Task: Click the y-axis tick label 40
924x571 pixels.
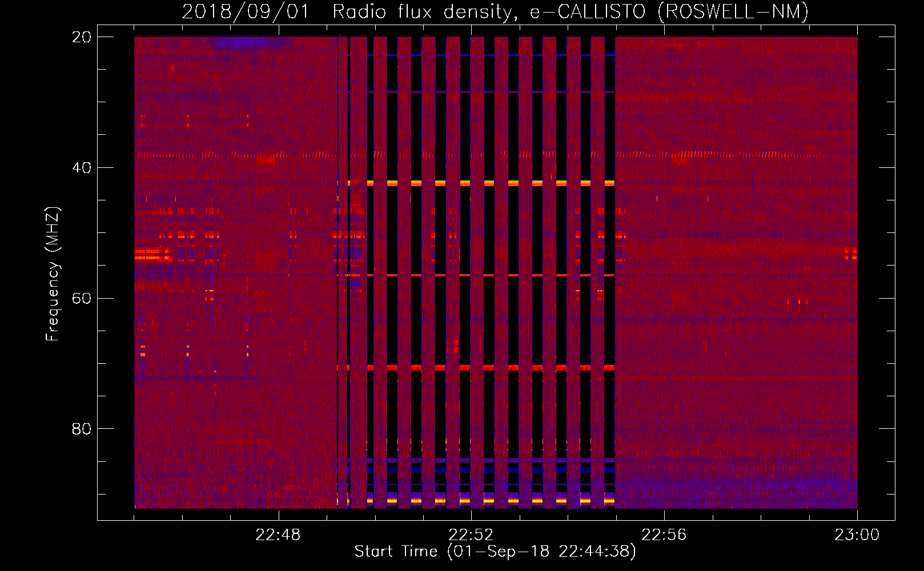Action: (x=82, y=168)
